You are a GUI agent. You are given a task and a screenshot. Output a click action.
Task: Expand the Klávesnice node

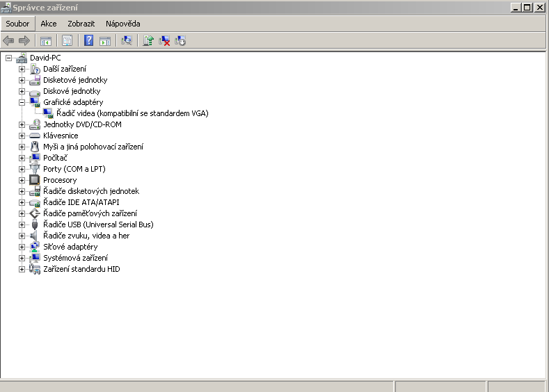[22, 136]
